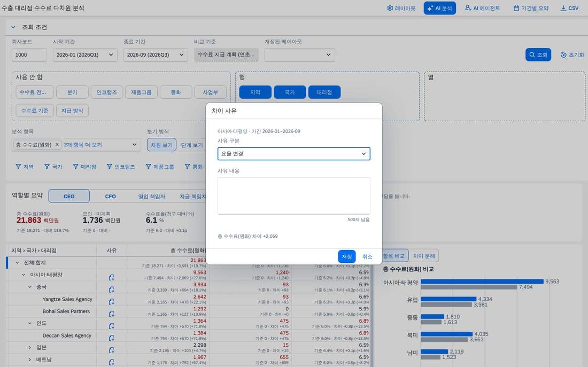
Task: Click the 지역 row chip
Action: (256, 92)
